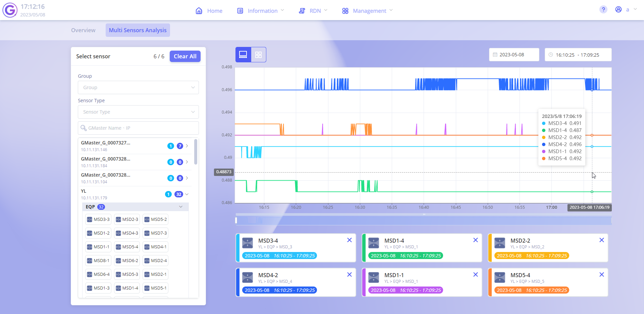The image size is (644, 314).
Task: Toggle sensor MSD2-3 in the list
Action: point(127,219)
